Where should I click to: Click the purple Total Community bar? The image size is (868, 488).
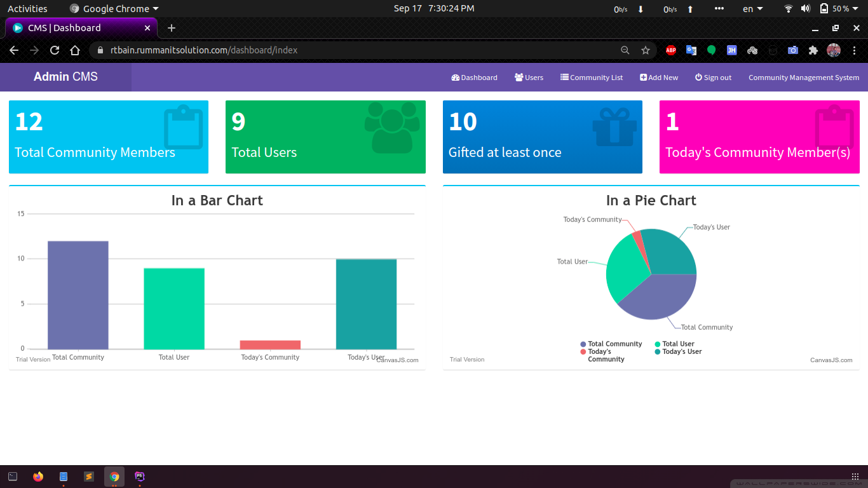point(78,295)
